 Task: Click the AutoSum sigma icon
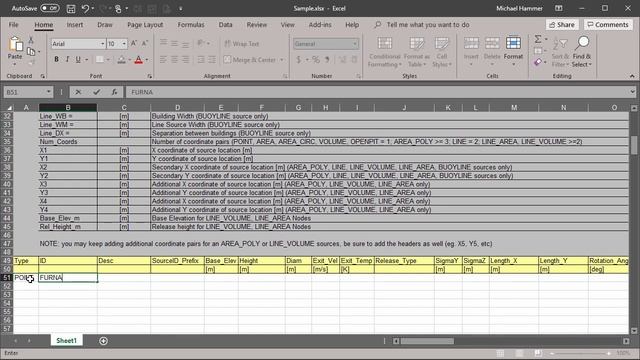[x=538, y=39]
